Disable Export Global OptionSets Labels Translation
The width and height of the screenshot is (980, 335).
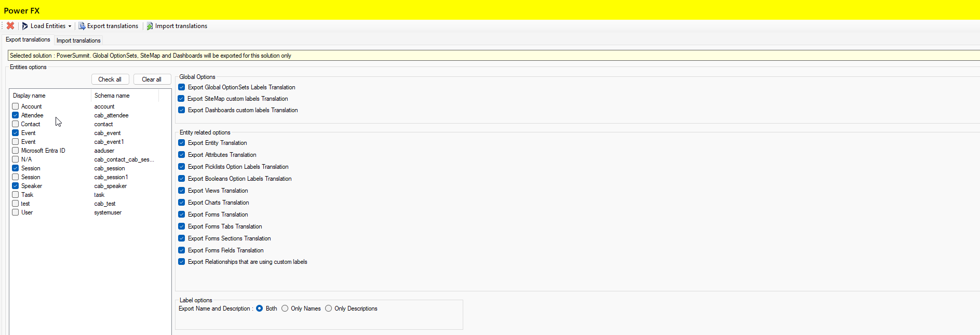click(182, 87)
